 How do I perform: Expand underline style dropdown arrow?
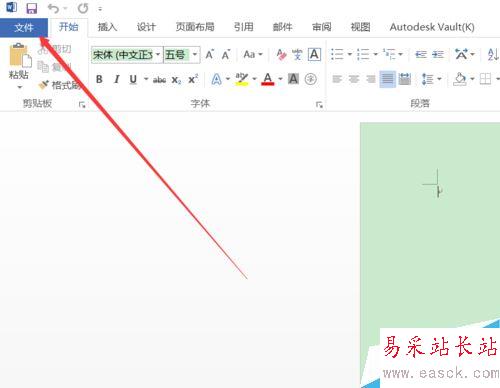pos(146,79)
